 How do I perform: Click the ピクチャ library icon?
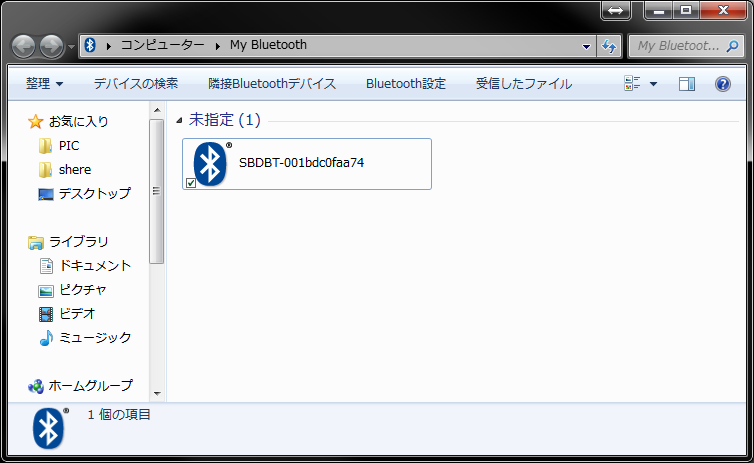point(46,290)
